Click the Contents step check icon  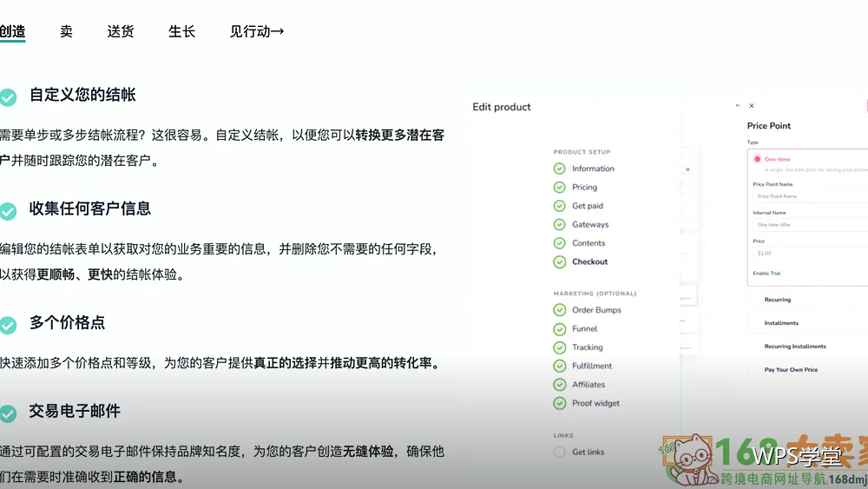(559, 243)
